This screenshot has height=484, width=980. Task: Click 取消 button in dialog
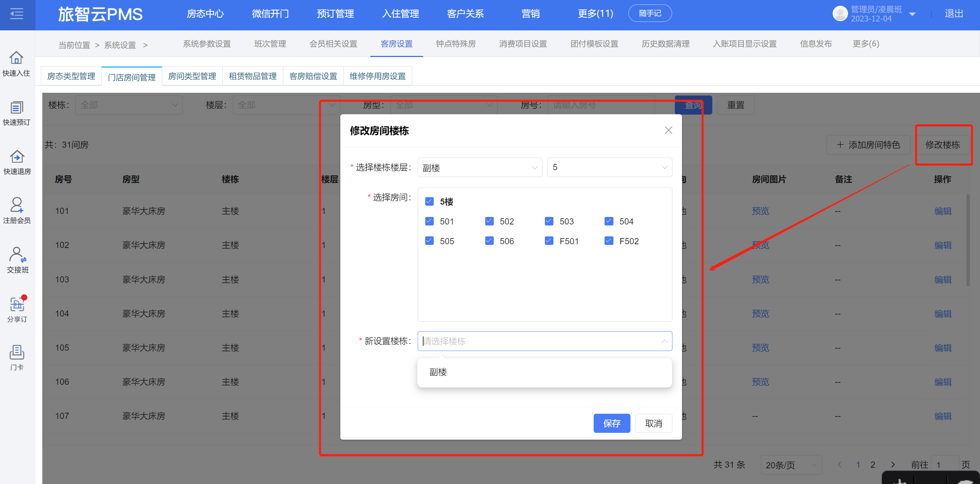click(x=654, y=423)
